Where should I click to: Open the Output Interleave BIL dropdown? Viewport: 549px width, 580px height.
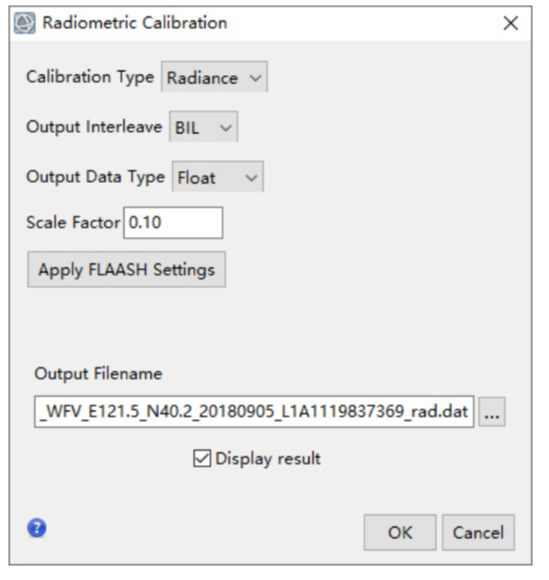coord(203,127)
